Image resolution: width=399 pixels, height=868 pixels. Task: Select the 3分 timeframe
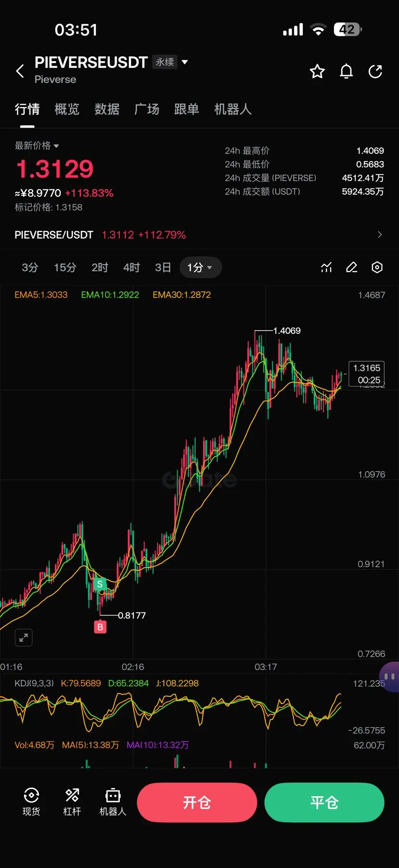(30, 267)
